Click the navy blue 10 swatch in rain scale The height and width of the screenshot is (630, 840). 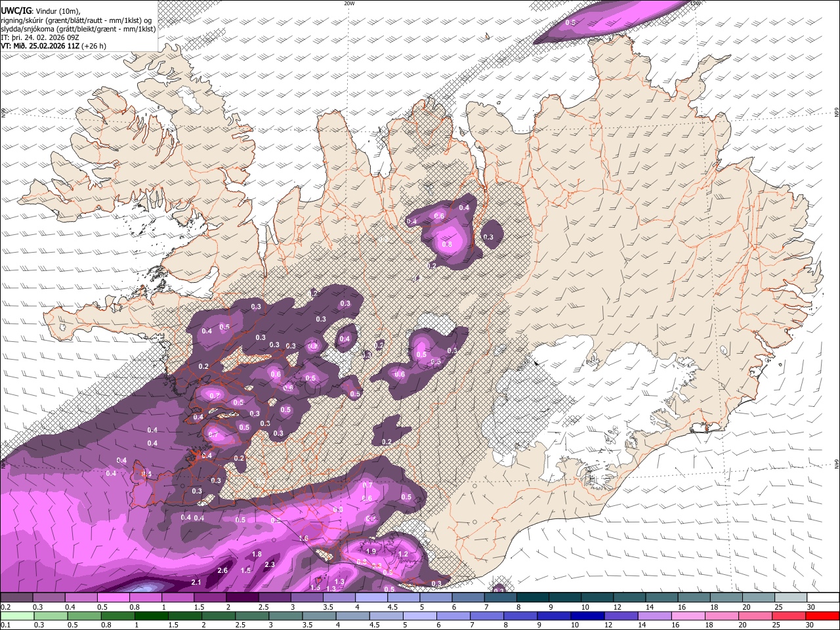[x=587, y=616]
